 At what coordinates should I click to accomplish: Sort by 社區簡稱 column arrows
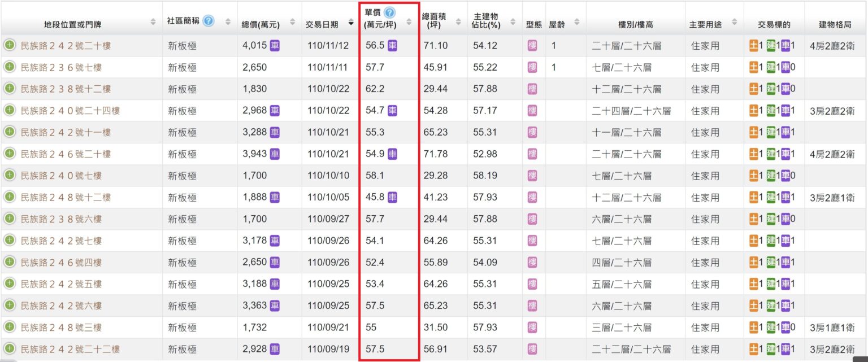point(228,22)
